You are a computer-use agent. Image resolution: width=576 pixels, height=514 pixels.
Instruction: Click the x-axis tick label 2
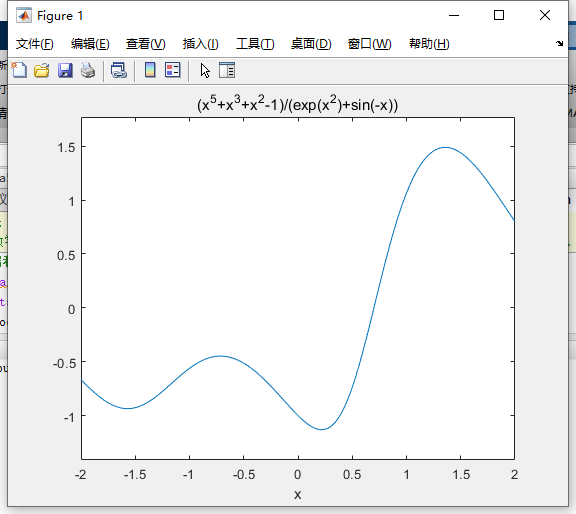click(x=514, y=475)
